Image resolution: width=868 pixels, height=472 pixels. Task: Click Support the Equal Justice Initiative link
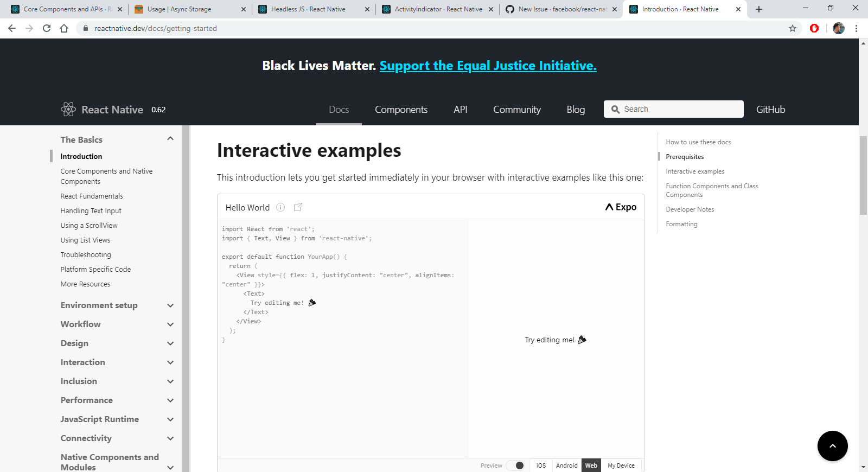tap(488, 66)
